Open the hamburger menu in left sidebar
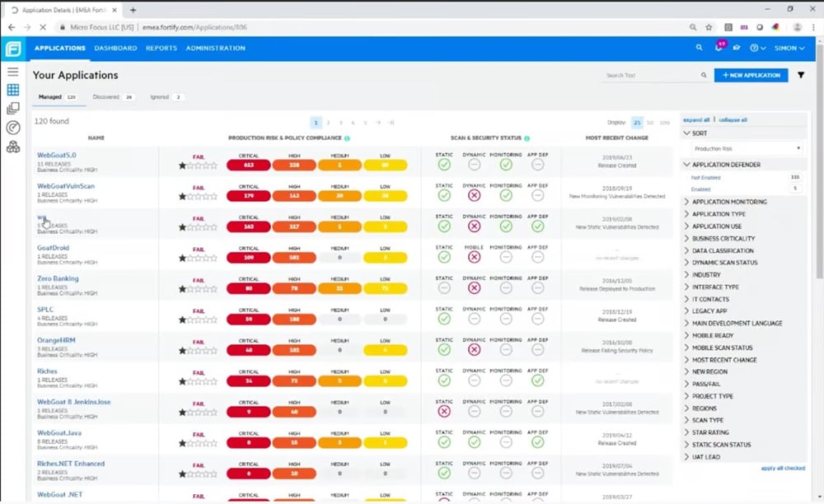This screenshot has width=824, height=504. point(12,72)
